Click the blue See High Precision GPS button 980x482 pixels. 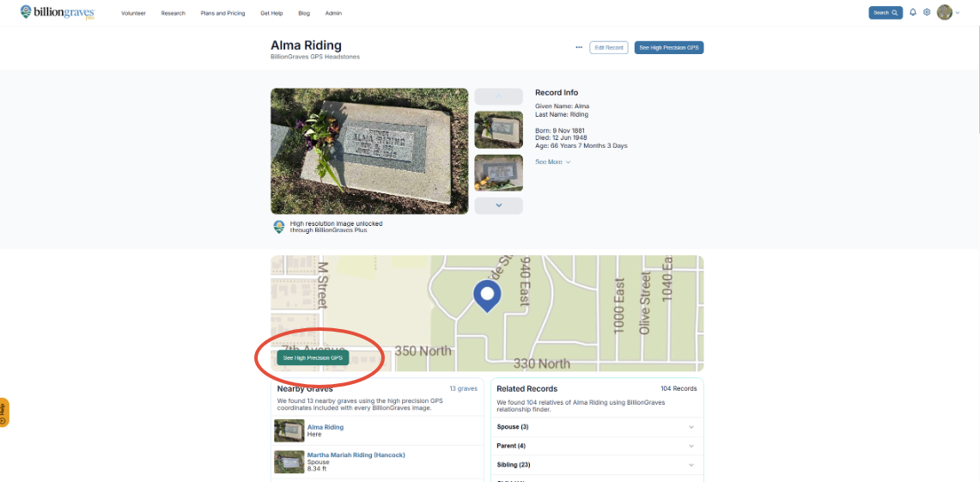(669, 47)
